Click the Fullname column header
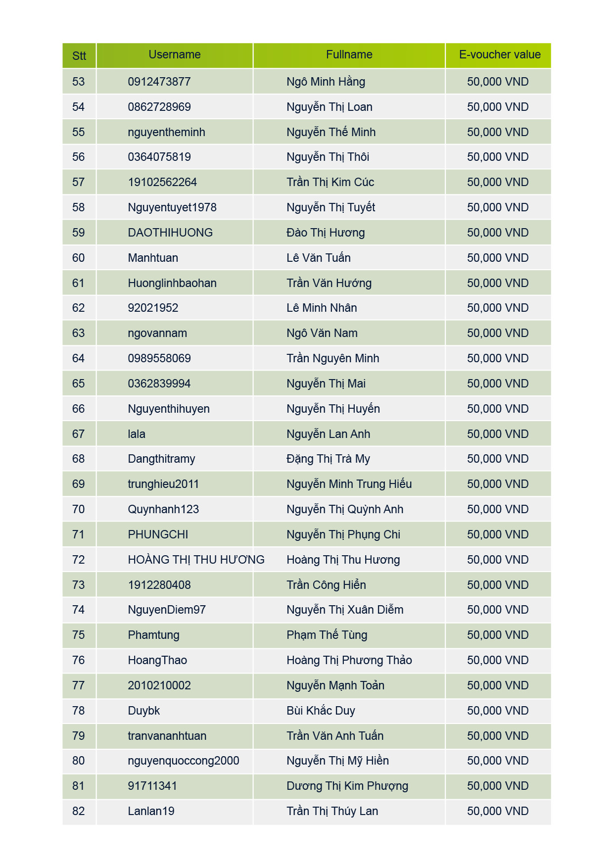 click(x=349, y=55)
